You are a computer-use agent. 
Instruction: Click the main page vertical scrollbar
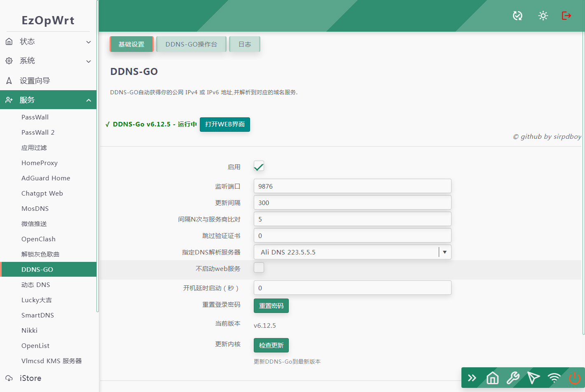point(584,183)
